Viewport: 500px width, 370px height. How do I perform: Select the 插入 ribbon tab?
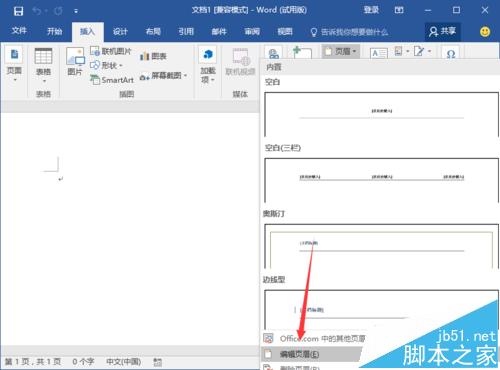(87, 32)
